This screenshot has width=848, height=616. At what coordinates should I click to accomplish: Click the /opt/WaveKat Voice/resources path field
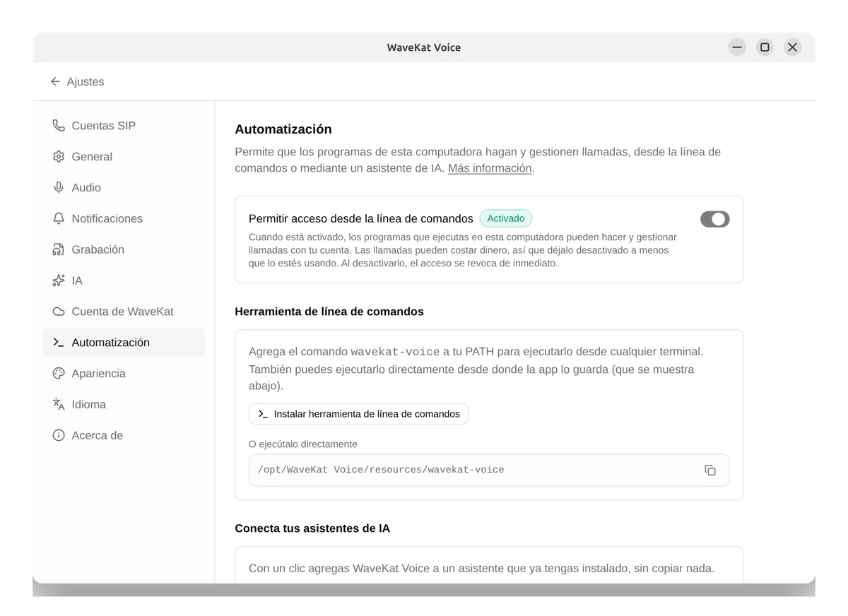[489, 470]
